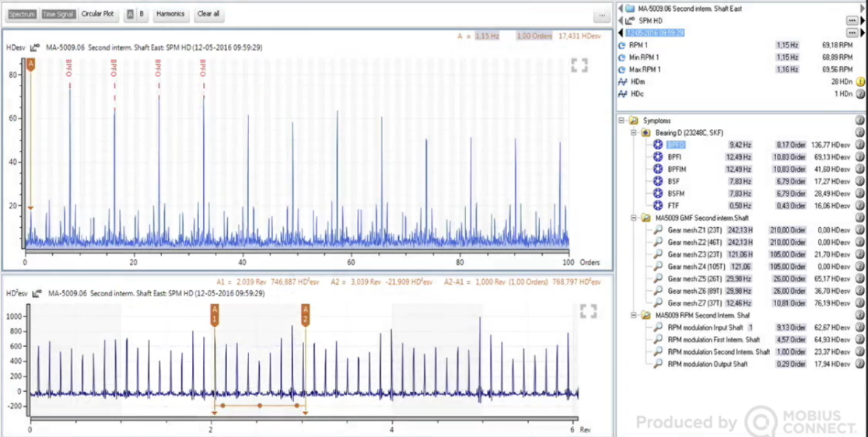Toggle the Spectrum view button

coord(22,14)
